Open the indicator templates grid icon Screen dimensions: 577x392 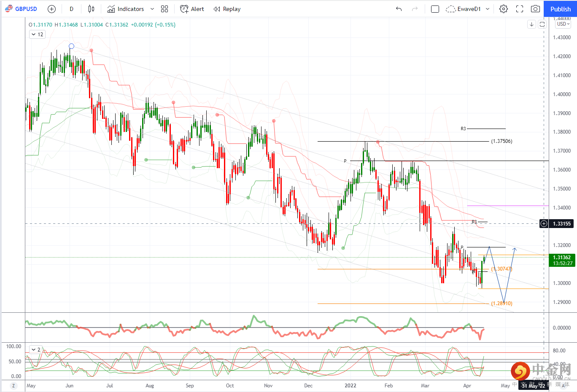(164, 9)
